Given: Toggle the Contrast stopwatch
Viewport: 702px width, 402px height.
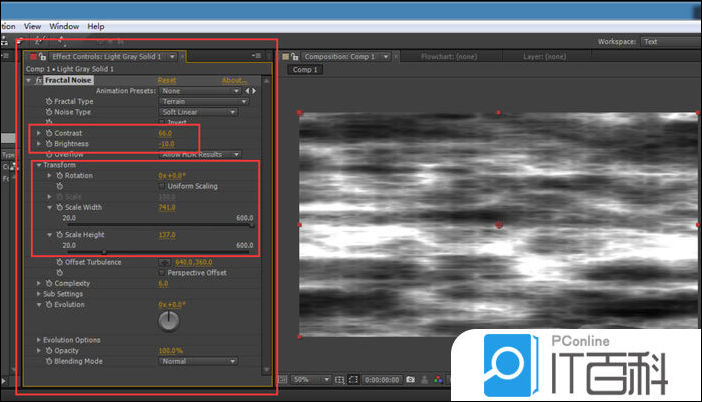Looking at the screenshot, I should pyautogui.click(x=49, y=133).
